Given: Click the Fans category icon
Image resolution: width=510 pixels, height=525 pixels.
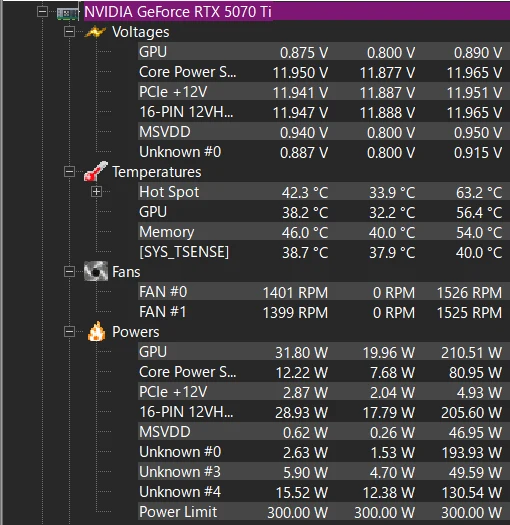Looking at the screenshot, I should click(96, 271).
